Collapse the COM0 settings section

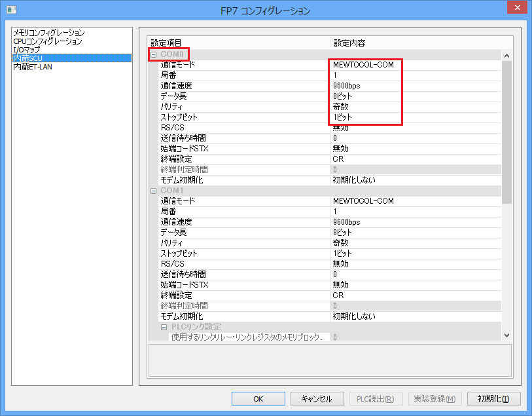tap(154, 54)
